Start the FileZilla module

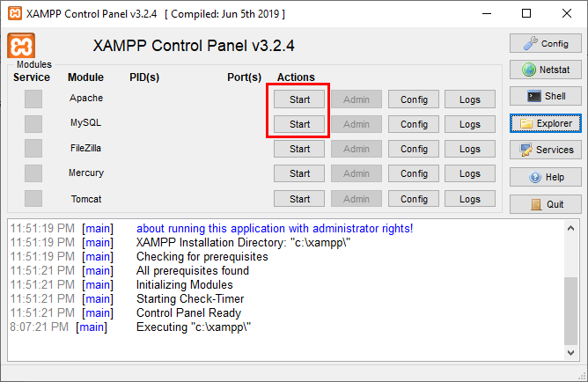tap(299, 149)
